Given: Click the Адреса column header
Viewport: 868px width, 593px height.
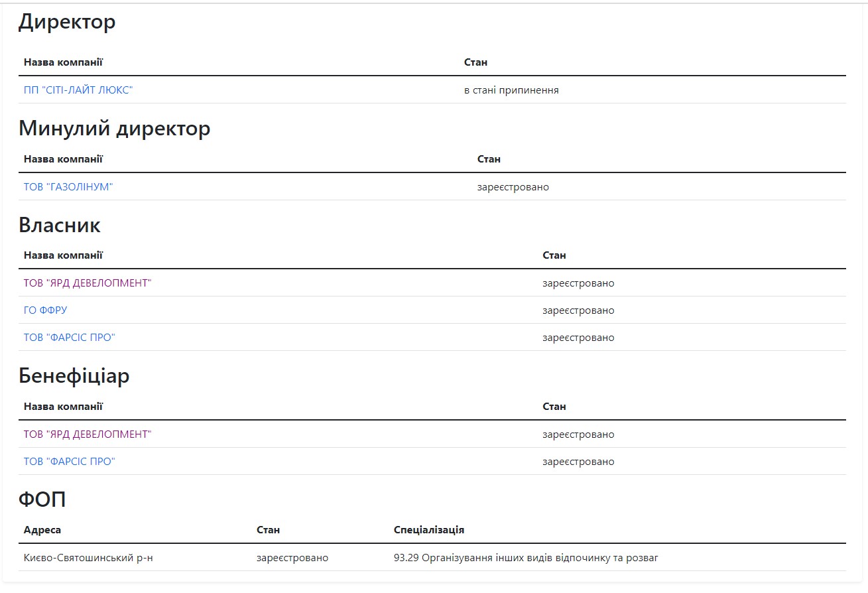Looking at the screenshot, I should tap(42, 530).
